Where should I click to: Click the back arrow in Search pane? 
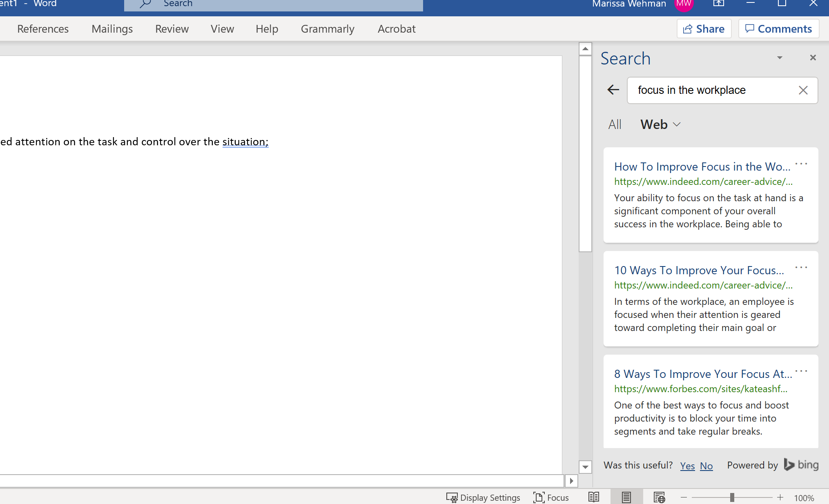[x=613, y=90]
